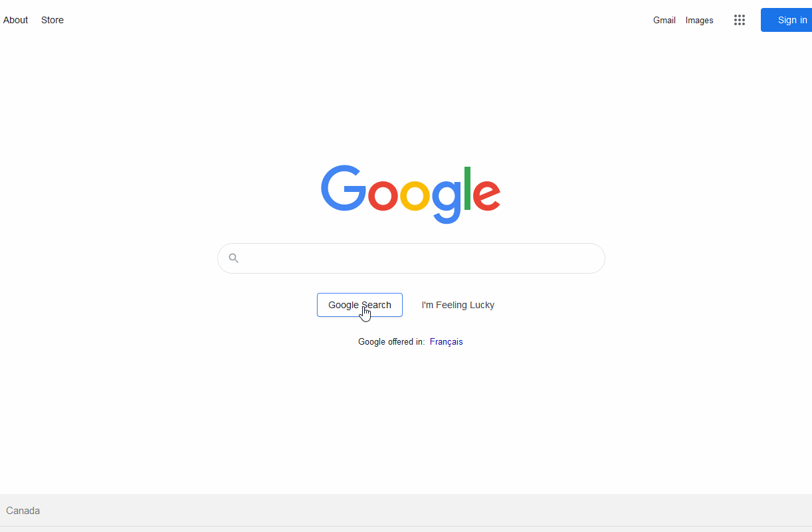Click the Google Search button
The image size is (812, 532).
point(359,305)
